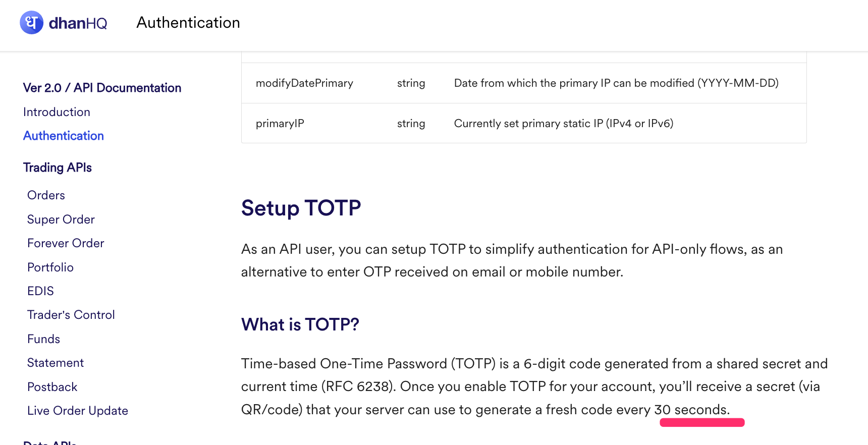Image resolution: width=868 pixels, height=445 pixels.
Task: Click the dhanHQ logo icon
Action: (x=31, y=23)
